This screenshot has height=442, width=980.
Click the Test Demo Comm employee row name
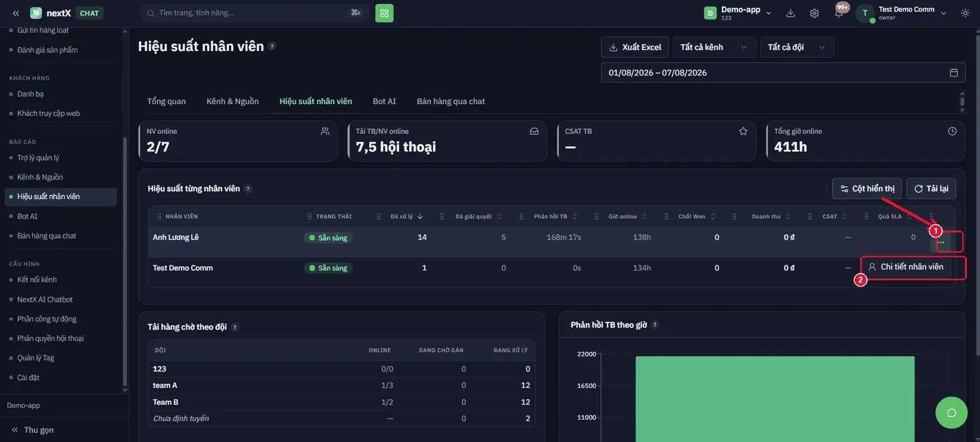tap(183, 268)
